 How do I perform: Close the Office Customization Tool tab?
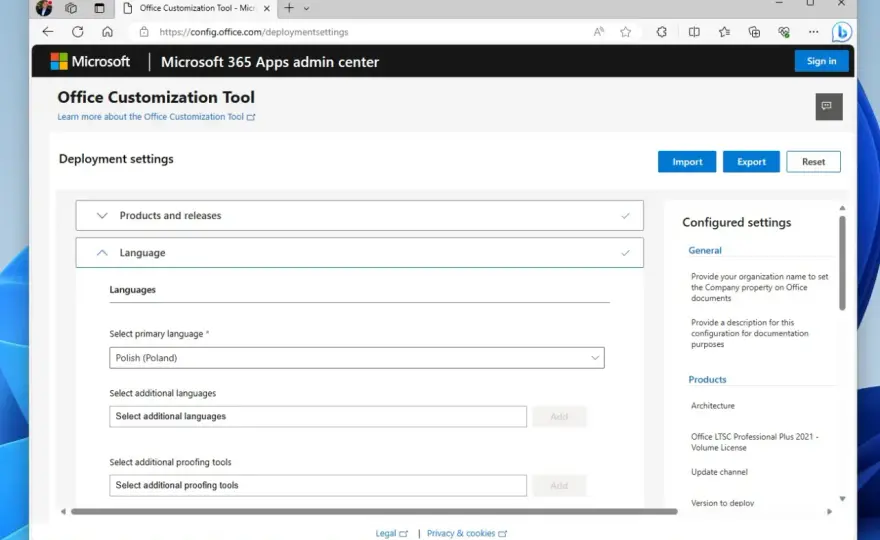pyautogui.click(x=267, y=8)
